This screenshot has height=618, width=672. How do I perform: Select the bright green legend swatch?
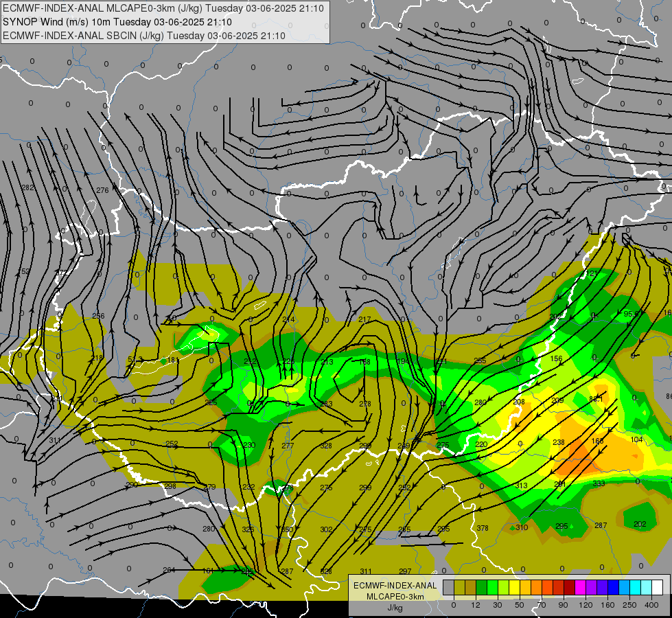493,587
